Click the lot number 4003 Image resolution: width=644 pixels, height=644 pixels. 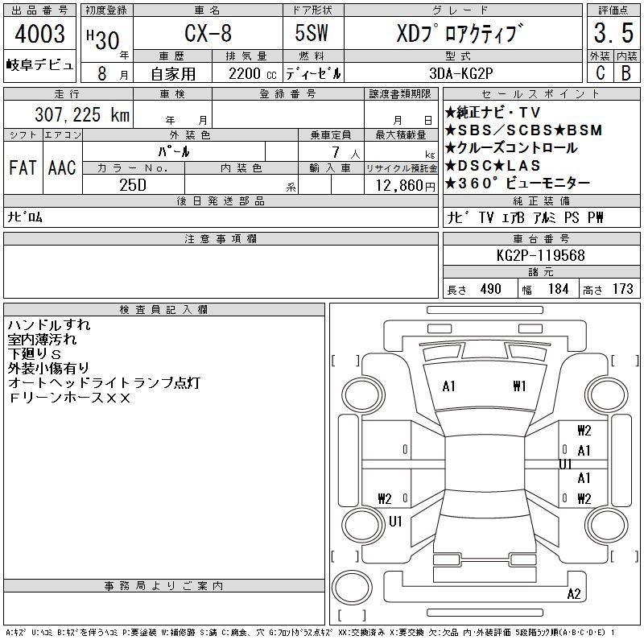tap(39, 35)
